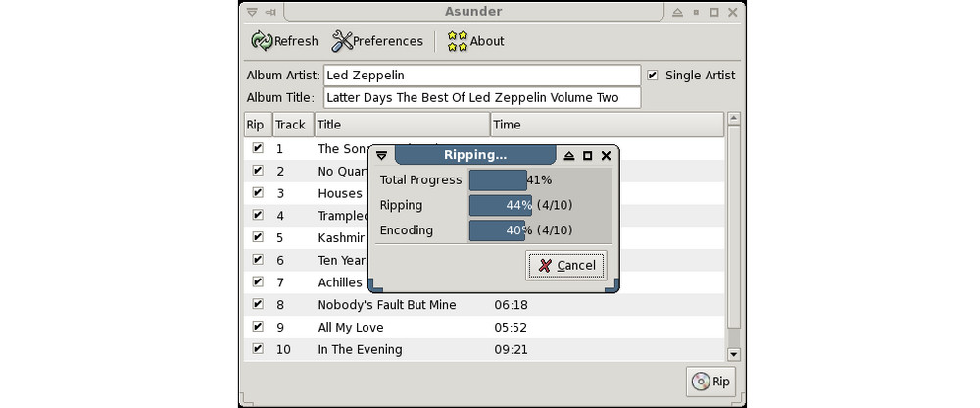Select the "Achilles" track title
The image size is (980, 408).
point(340,282)
